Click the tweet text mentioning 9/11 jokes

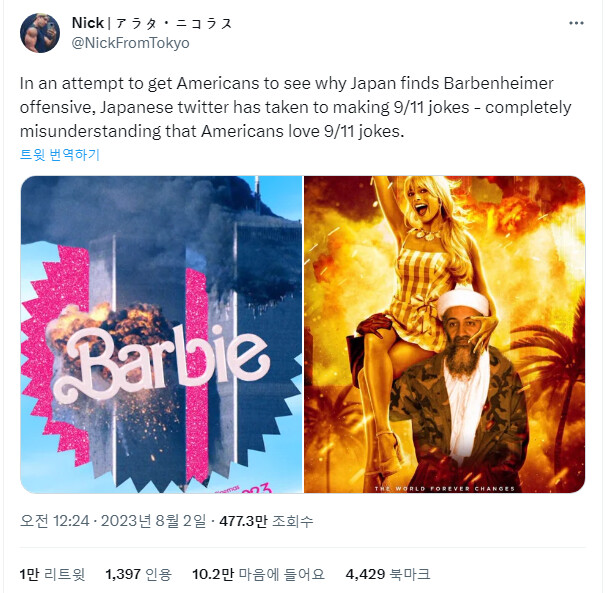296,107
